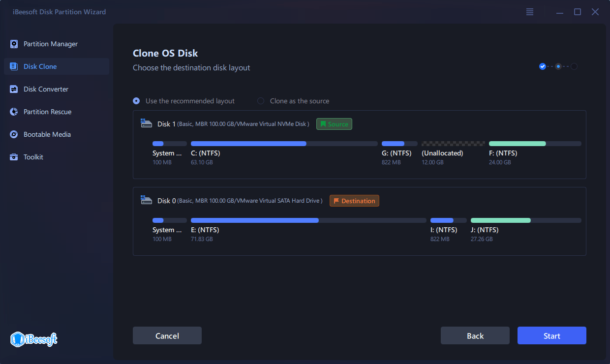Open Bootable Media section
This screenshot has height=364, width=610.
click(x=57, y=134)
